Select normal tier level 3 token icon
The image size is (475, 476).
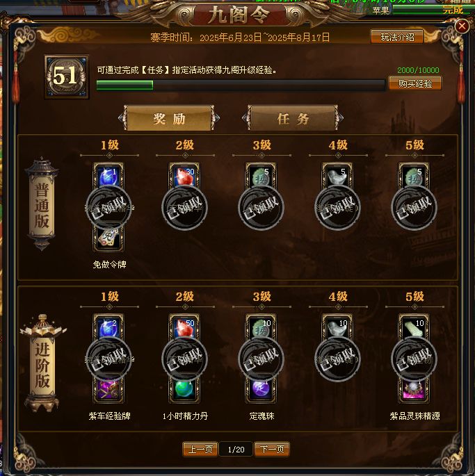(x=261, y=176)
